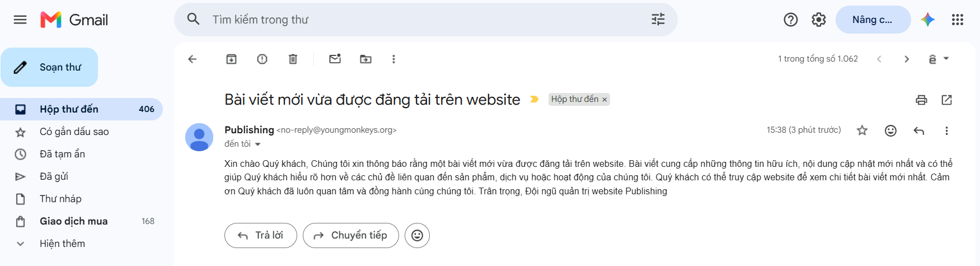Mark the email as unread
The height and width of the screenshot is (266, 980).
[x=335, y=59]
